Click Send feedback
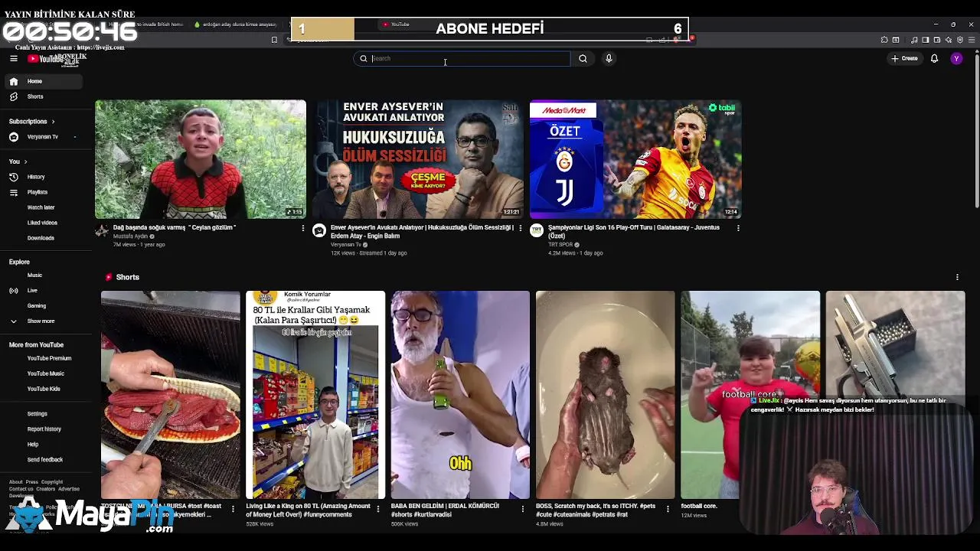This screenshot has height=551, width=980. [x=46, y=459]
